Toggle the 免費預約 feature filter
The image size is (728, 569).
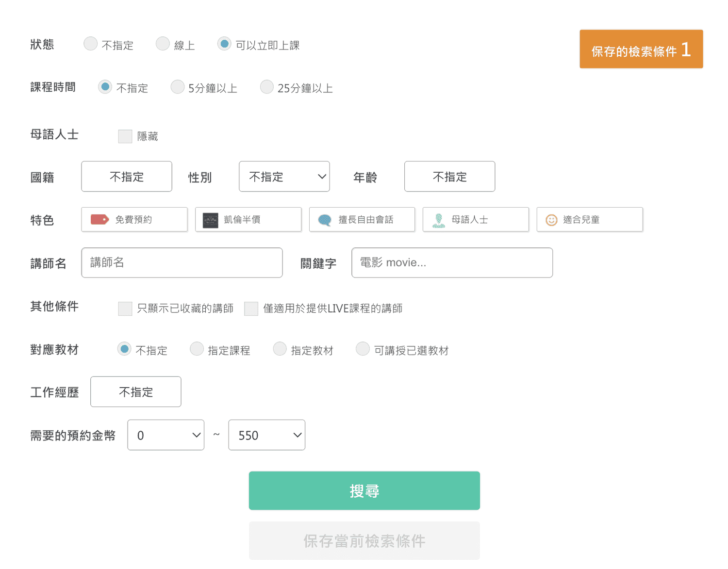click(x=134, y=220)
